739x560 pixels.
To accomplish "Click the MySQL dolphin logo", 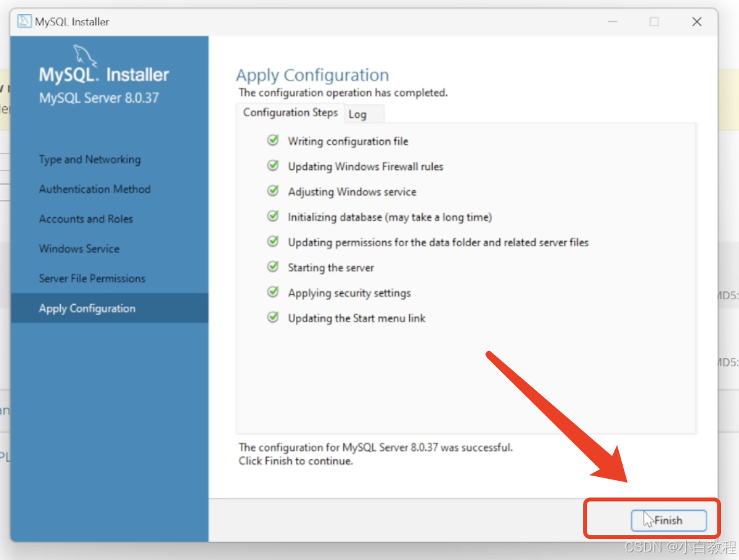I will (x=85, y=55).
